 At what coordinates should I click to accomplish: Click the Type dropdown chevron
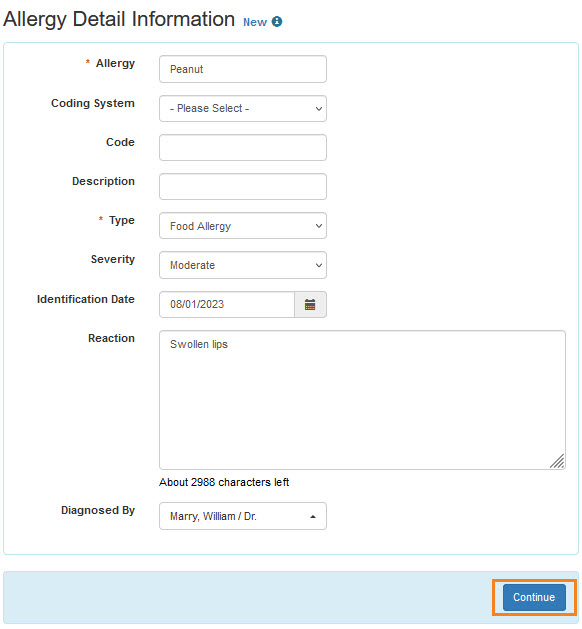[319, 226]
